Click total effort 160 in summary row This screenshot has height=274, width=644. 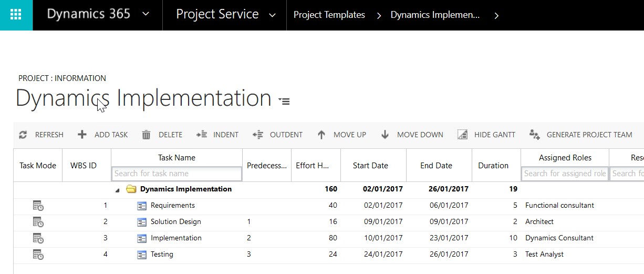[331, 189]
